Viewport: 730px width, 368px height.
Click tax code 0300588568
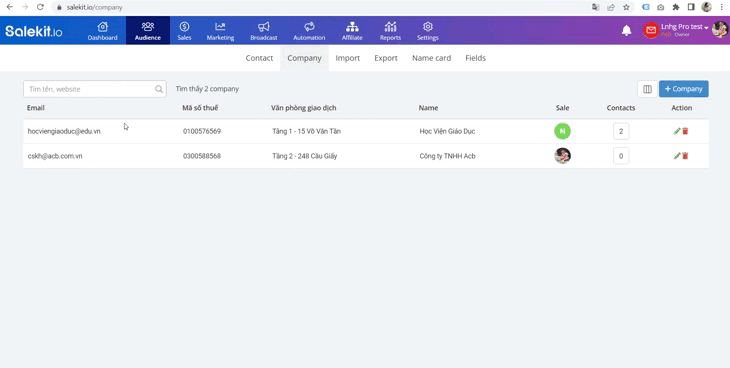click(x=202, y=156)
